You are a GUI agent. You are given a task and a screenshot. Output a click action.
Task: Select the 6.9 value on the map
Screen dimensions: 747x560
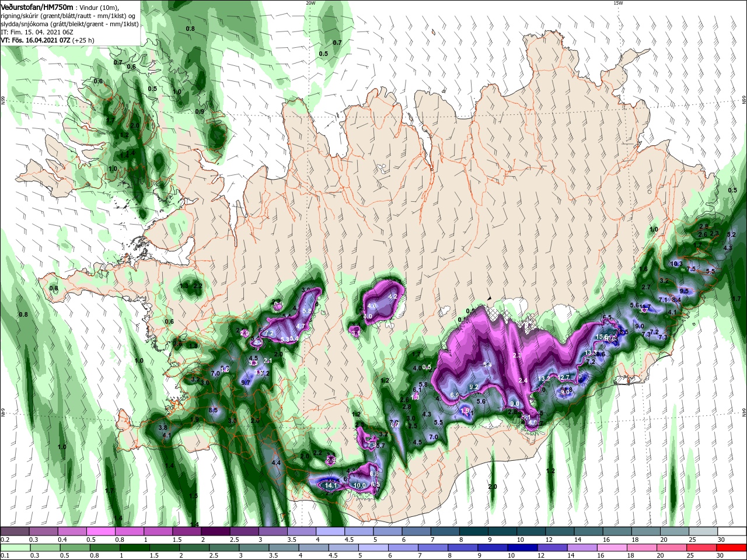click(x=455, y=395)
